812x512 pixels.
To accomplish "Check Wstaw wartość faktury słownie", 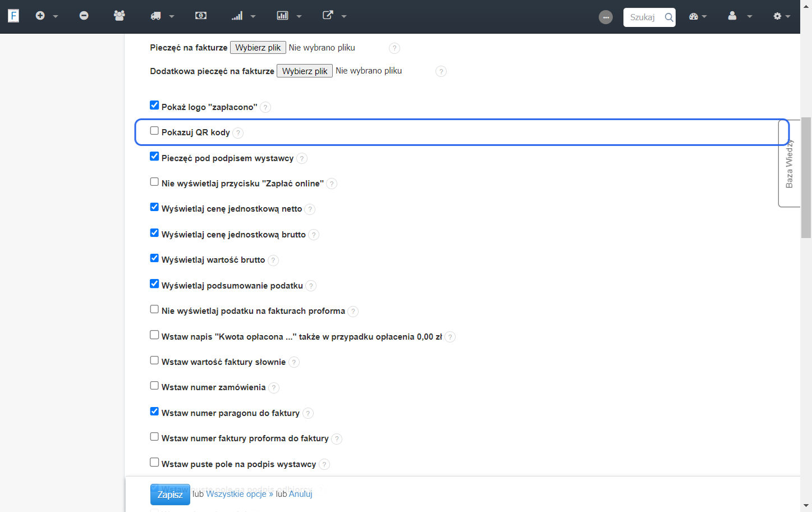I will point(154,360).
